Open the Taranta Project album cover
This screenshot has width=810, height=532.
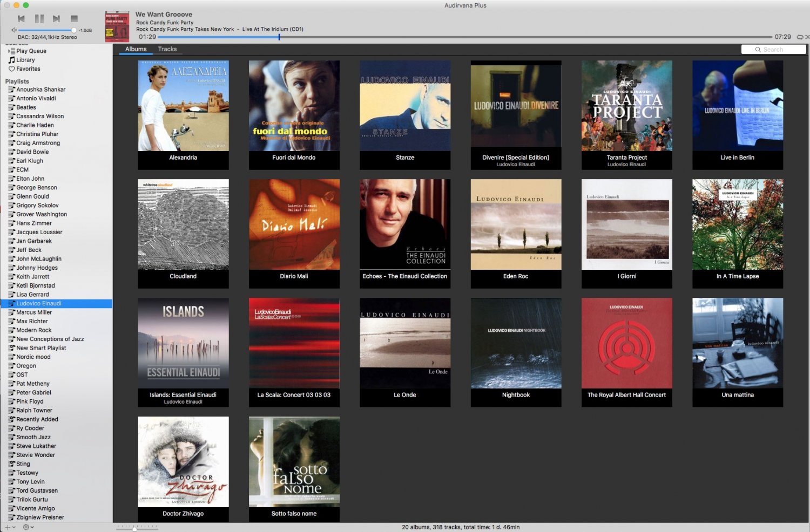pyautogui.click(x=627, y=106)
